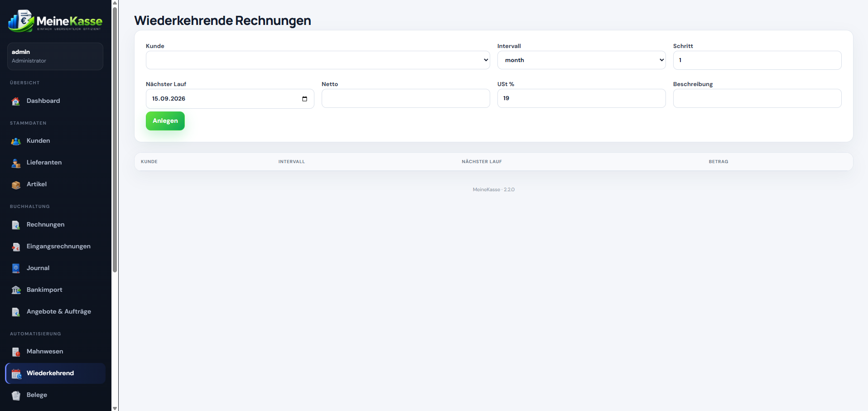Click the Kunden people icon

[x=16, y=141]
